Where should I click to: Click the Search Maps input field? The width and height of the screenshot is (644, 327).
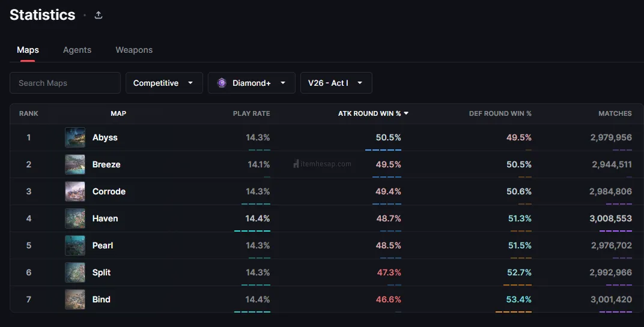(65, 83)
